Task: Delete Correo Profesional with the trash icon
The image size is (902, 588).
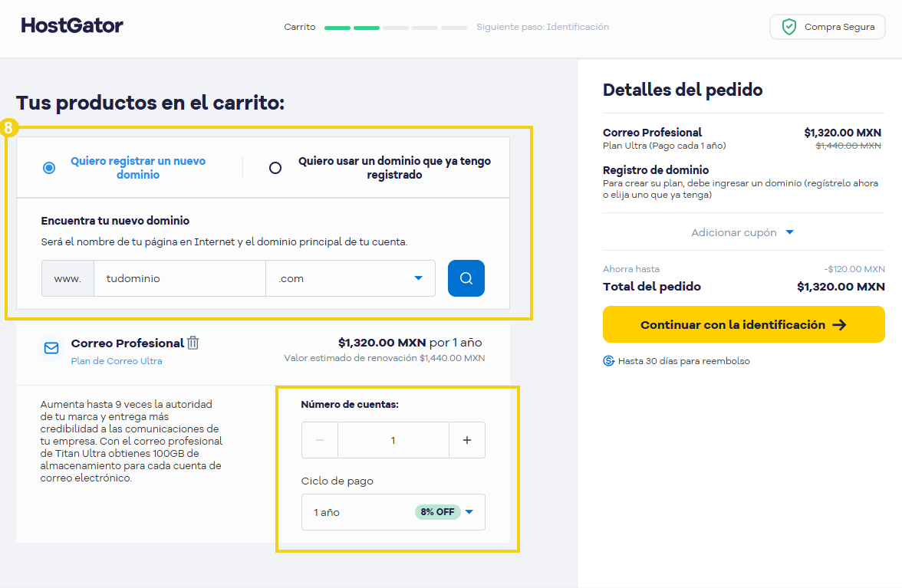Action: tap(193, 343)
